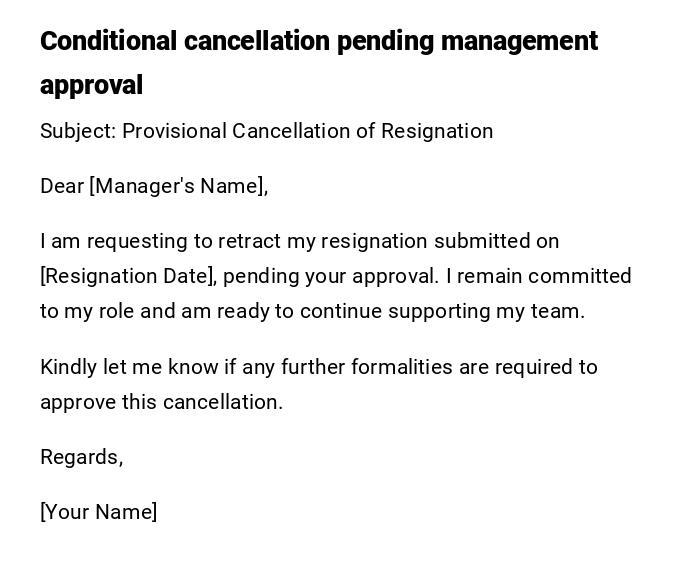Click the "Regards," closing line
Image resolution: width=700 pixels, height=574 pixels.
point(81,457)
